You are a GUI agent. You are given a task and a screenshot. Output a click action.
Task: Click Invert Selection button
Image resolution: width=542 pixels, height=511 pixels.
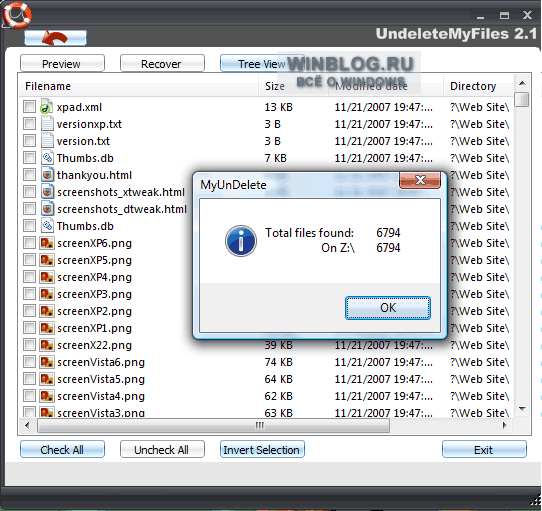tap(262, 449)
